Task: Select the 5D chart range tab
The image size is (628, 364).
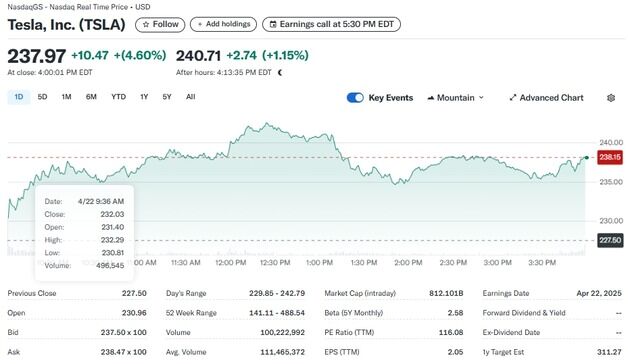Action: click(42, 97)
